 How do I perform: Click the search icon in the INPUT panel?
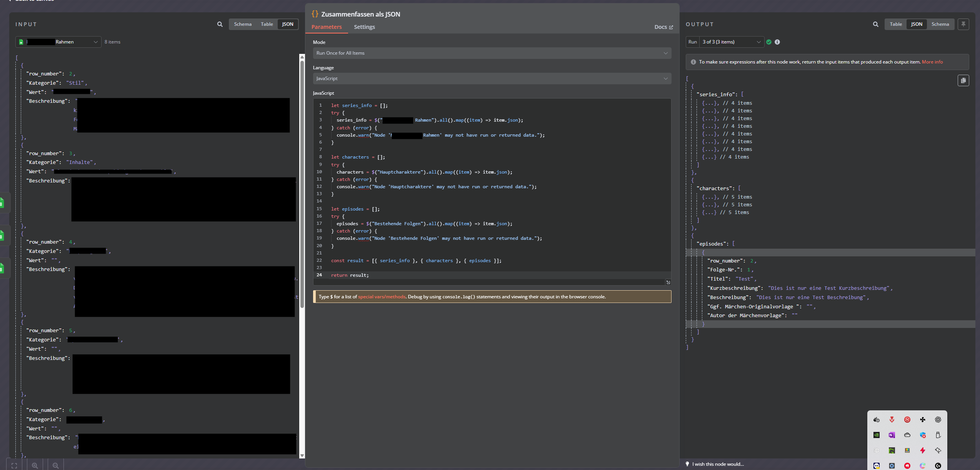click(220, 24)
